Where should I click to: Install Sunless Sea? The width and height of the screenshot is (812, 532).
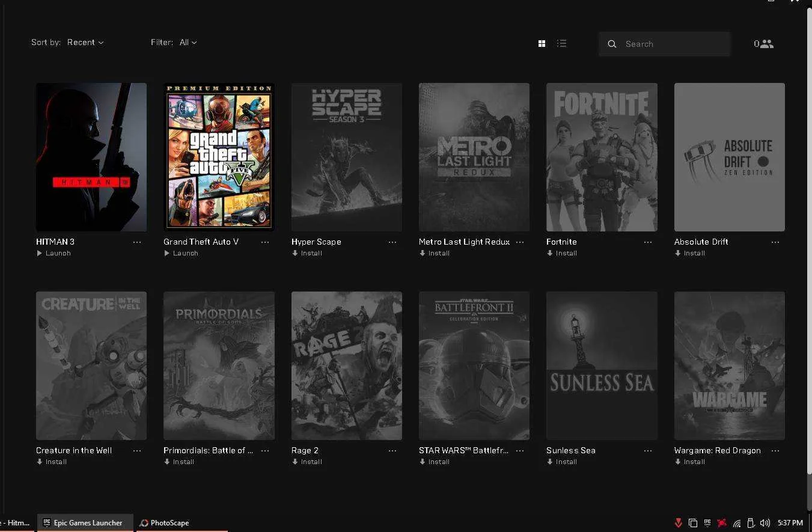pyautogui.click(x=562, y=462)
